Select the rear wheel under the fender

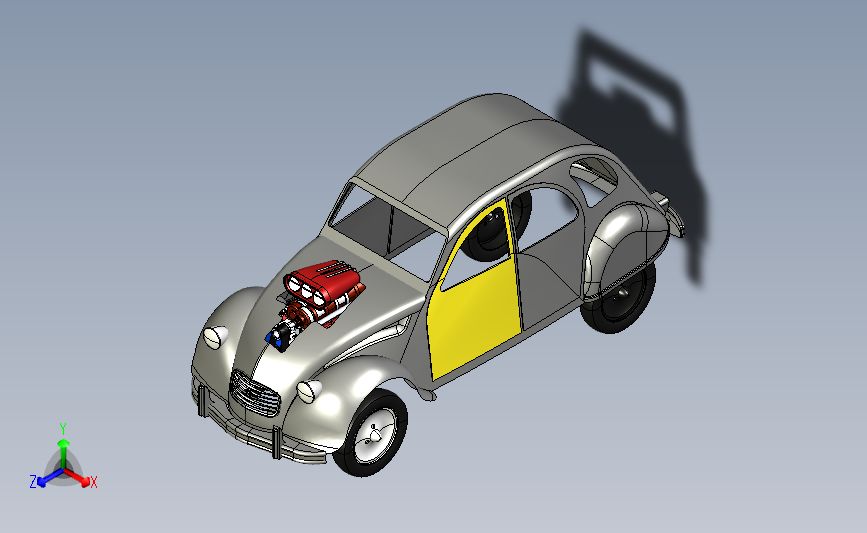tap(620, 300)
